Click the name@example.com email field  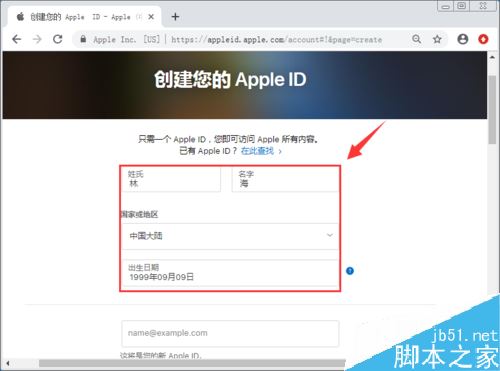click(x=230, y=333)
